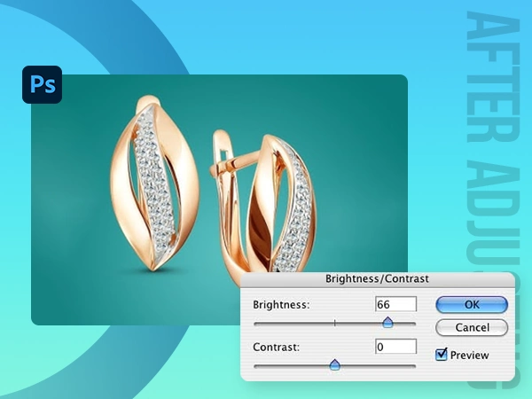Viewport: 532px width, 399px height.
Task: Click the Brightness/Contrast dialog title bar
Action: (378, 279)
